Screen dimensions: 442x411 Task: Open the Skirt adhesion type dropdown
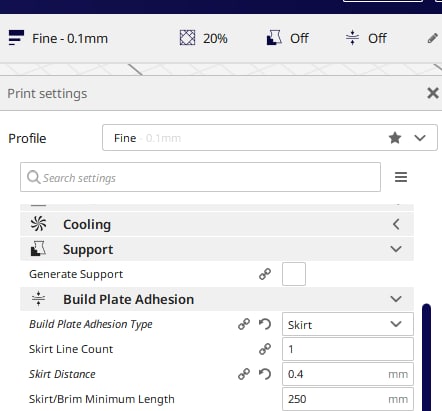pyautogui.click(x=348, y=324)
